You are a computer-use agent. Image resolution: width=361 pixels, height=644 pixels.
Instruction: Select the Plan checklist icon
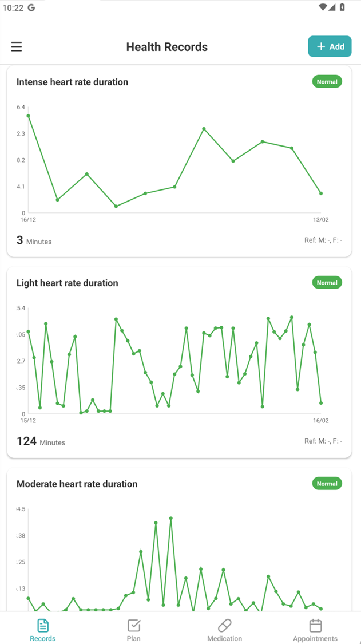coord(133,625)
